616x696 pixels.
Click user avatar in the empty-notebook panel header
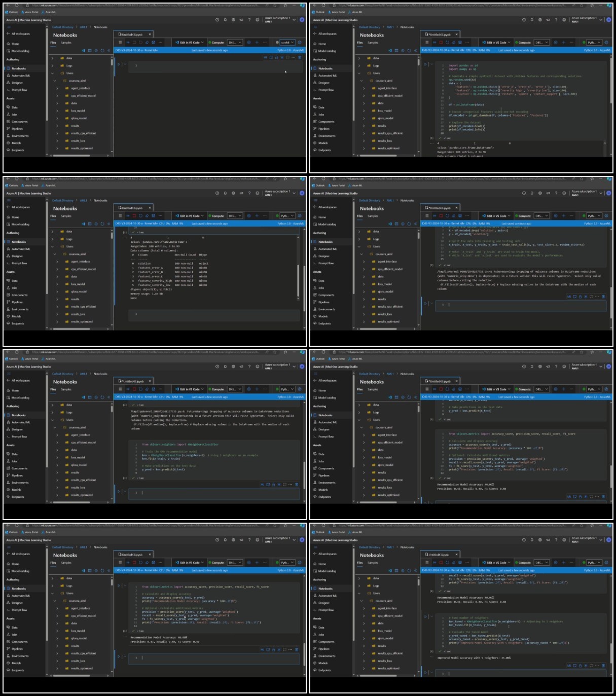[302, 20]
